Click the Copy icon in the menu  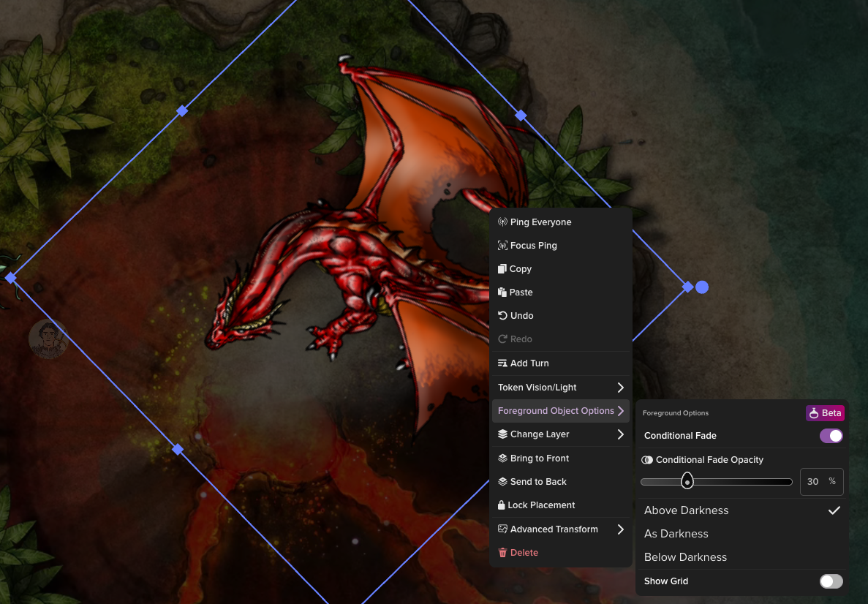(502, 268)
